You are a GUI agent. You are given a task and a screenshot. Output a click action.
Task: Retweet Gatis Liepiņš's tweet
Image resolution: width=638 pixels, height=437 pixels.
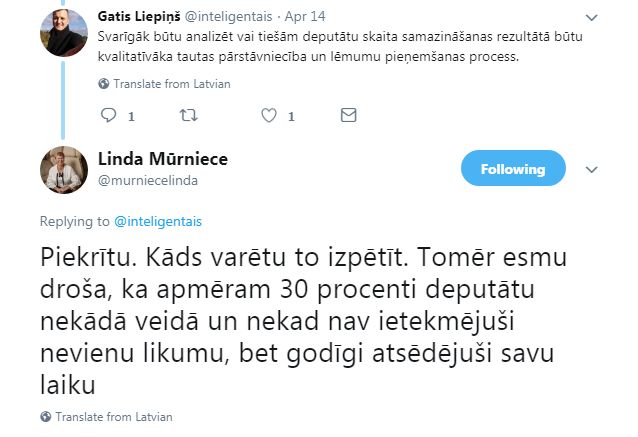click(x=187, y=116)
